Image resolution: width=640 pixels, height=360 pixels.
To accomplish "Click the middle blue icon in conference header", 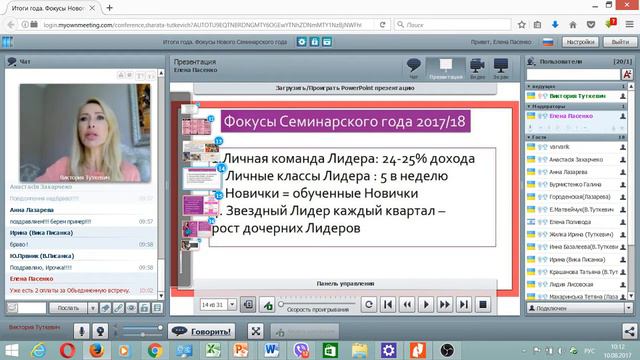I will tap(314, 42).
